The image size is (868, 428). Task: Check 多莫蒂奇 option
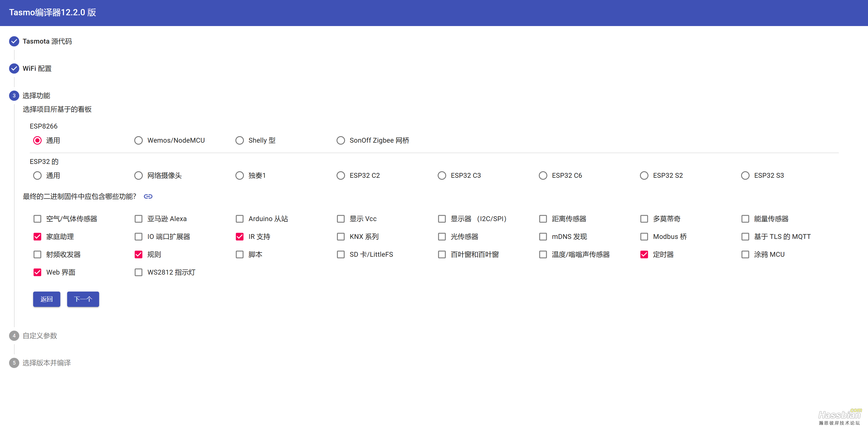pos(644,219)
